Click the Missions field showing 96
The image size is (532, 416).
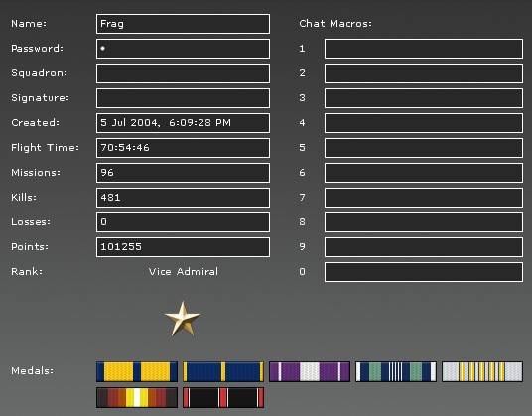184,173
